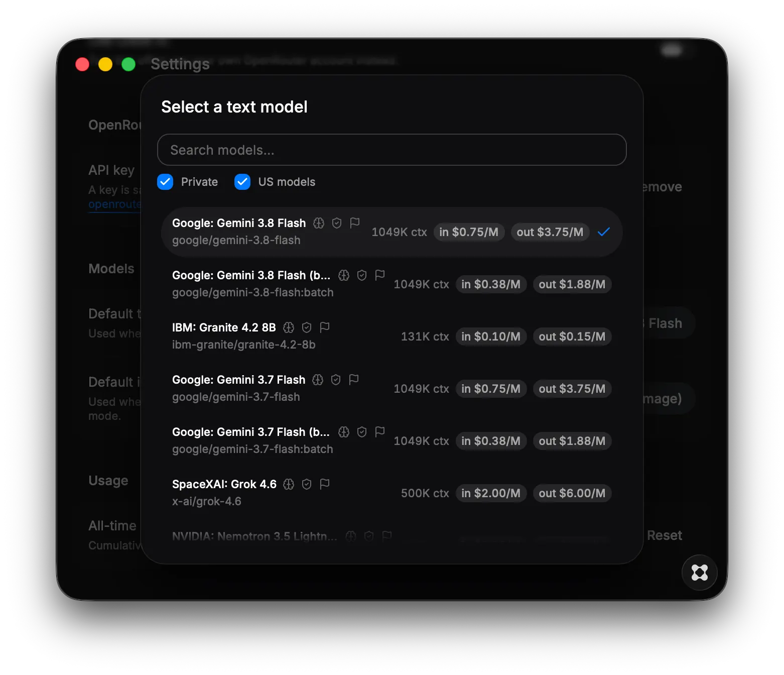This screenshot has height=675, width=784.
Task: Click the out $0.15/M price badge
Action: point(572,336)
